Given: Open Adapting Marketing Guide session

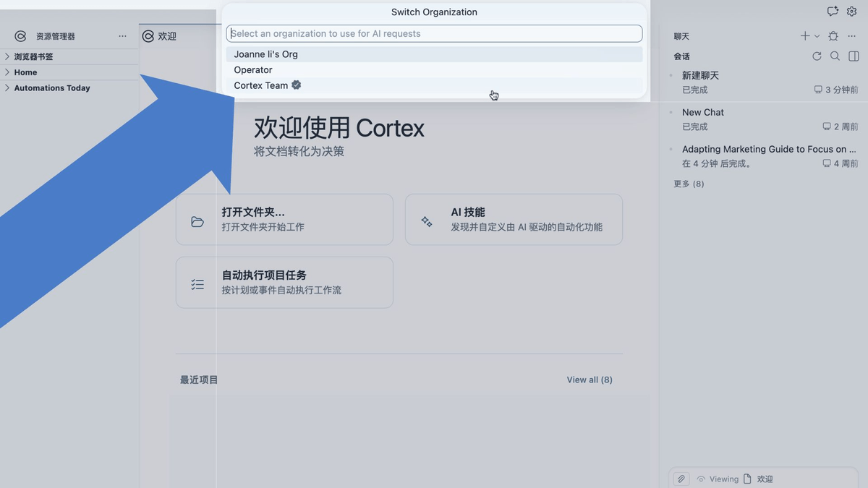Looking at the screenshot, I should pos(764,156).
